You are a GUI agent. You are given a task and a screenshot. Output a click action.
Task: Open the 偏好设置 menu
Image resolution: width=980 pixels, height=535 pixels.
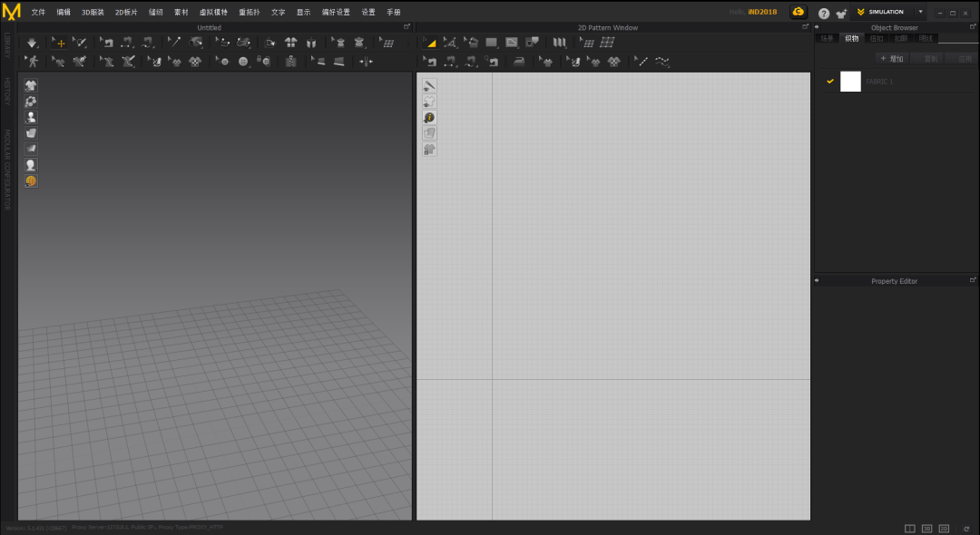(336, 13)
